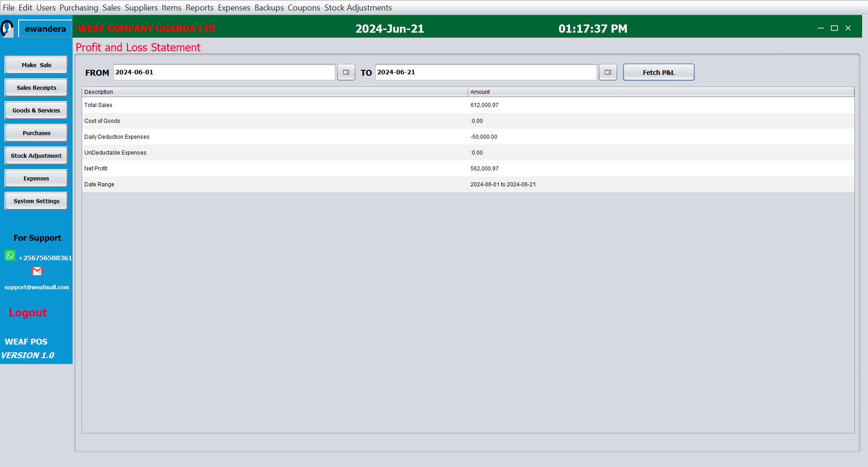Open the File menu

9,8
